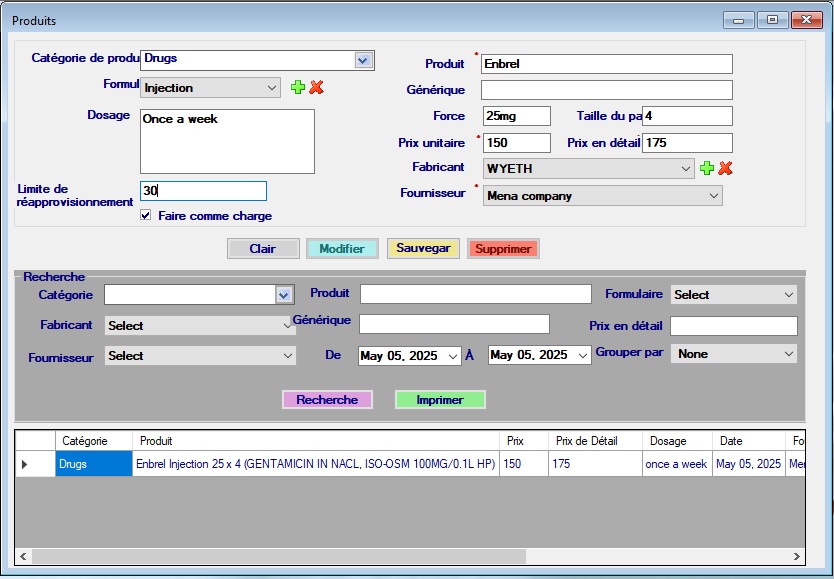Screen dimensions: 834x579
Task: Click red delete icon next to WYETH
Action: (726, 169)
